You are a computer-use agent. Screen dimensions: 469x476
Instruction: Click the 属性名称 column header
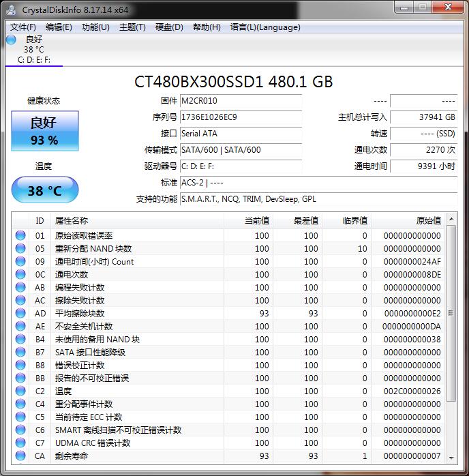tap(138, 221)
